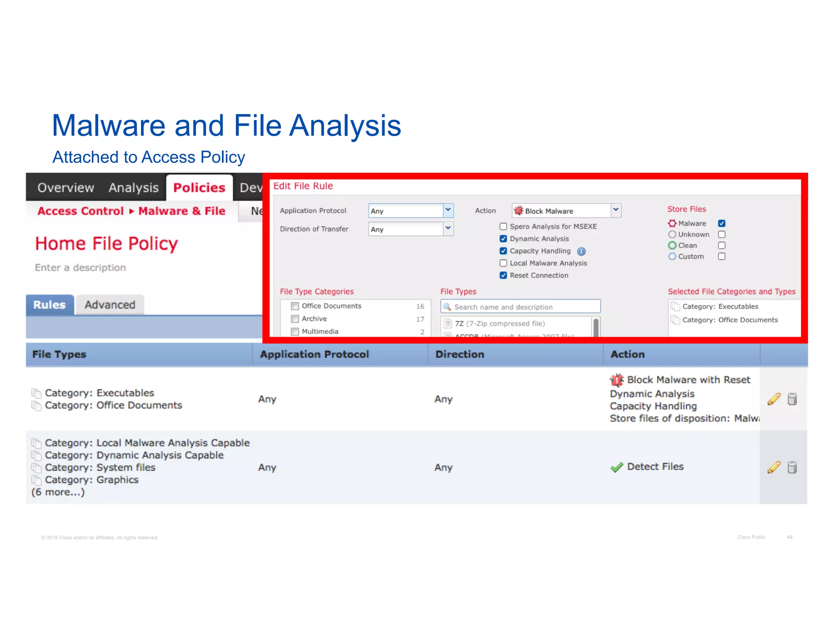The image size is (834, 644).
Task: Click 'Category: Executables' in the selected list
Action: click(720, 307)
